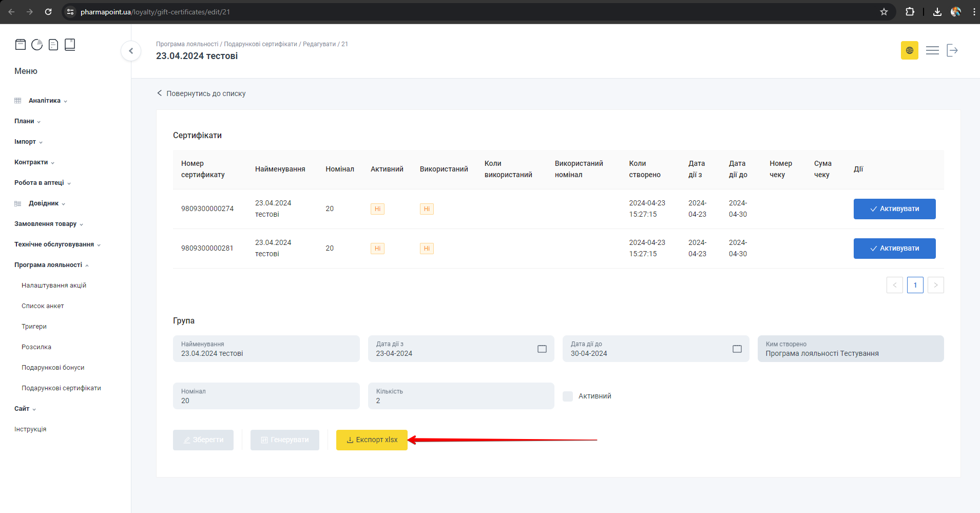Enable the Активний checkbox in Група section
Image resolution: width=980 pixels, height=513 pixels.
pyautogui.click(x=568, y=396)
